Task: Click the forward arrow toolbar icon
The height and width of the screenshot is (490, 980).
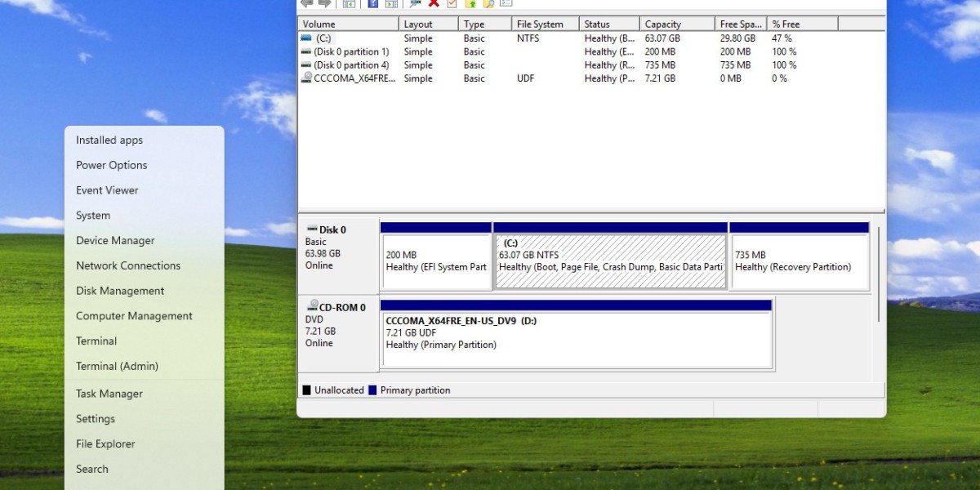Action: point(324,3)
